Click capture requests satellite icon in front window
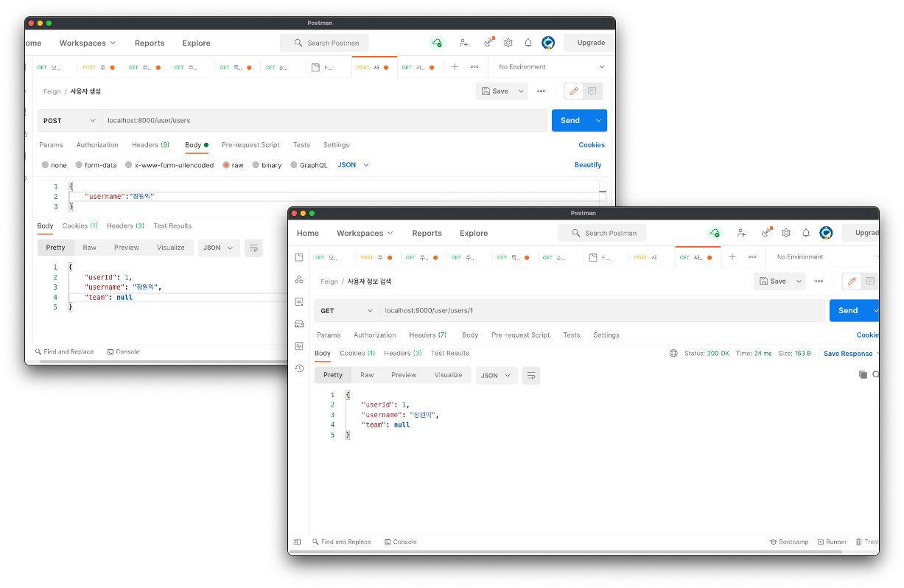Screen dimensions: 904x588 click(x=766, y=233)
